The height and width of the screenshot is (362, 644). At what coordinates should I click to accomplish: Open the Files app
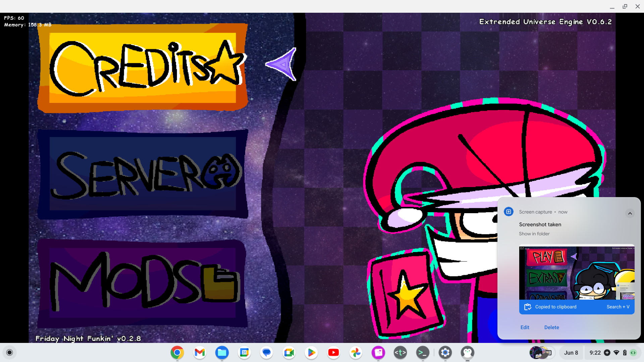(222, 353)
